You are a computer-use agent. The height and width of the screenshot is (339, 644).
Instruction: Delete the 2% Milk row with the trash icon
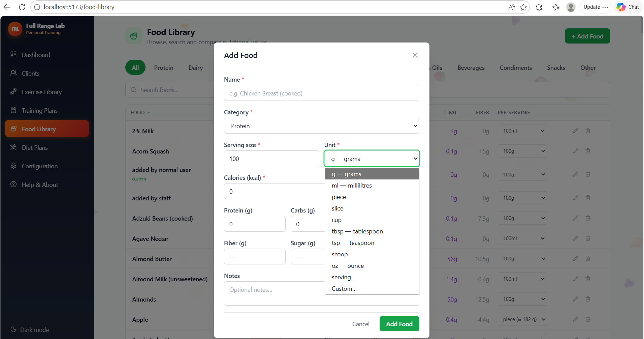[x=588, y=131]
